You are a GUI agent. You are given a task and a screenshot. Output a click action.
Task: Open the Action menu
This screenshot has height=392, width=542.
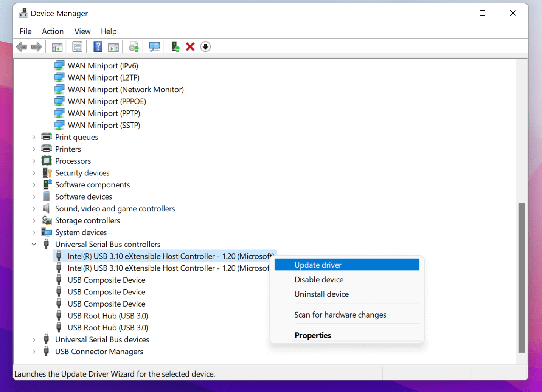tap(53, 31)
